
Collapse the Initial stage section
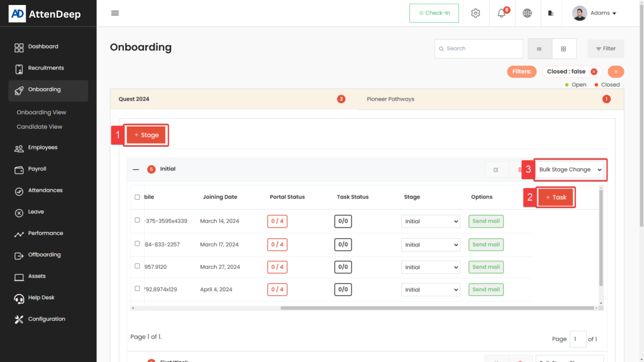tap(136, 169)
